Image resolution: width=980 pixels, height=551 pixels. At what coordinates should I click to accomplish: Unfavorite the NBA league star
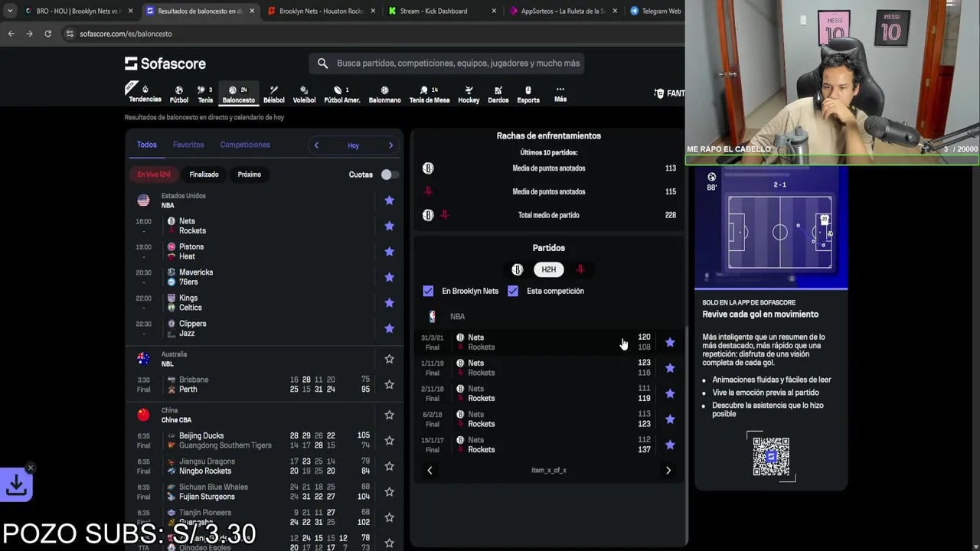tap(389, 201)
